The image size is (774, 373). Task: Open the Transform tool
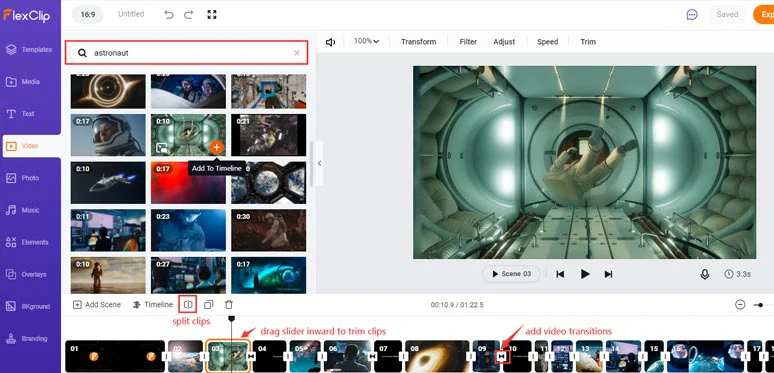tap(419, 42)
